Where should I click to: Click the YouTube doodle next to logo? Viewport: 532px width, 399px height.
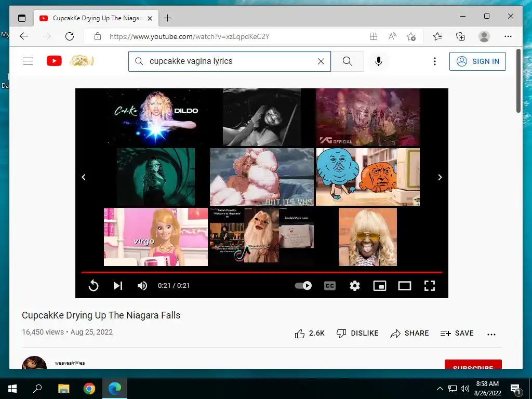tap(82, 61)
